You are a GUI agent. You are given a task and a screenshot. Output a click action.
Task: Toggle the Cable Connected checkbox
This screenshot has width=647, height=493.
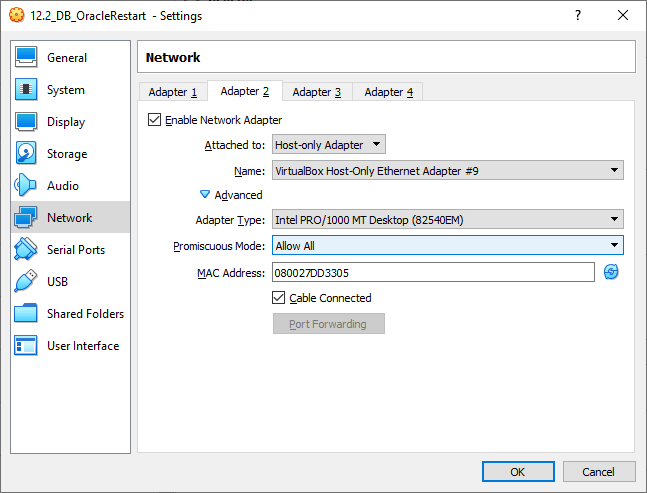279,298
